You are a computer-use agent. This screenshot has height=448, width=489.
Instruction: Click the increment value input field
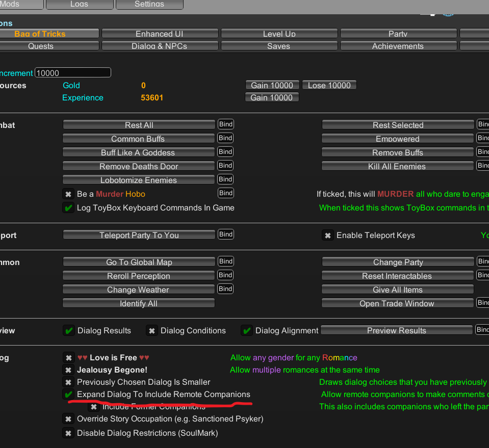pyautogui.click(x=73, y=73)
